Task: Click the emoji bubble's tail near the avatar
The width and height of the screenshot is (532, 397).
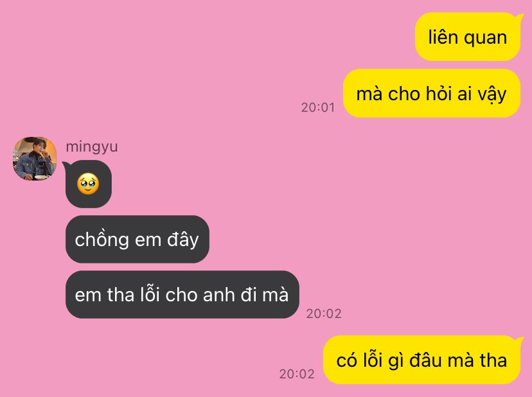Action: click(x=66, y=166)
